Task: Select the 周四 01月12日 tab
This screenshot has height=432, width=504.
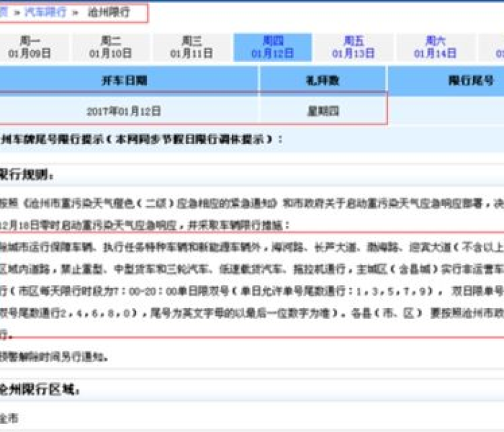Action: (x=273, y=47)
